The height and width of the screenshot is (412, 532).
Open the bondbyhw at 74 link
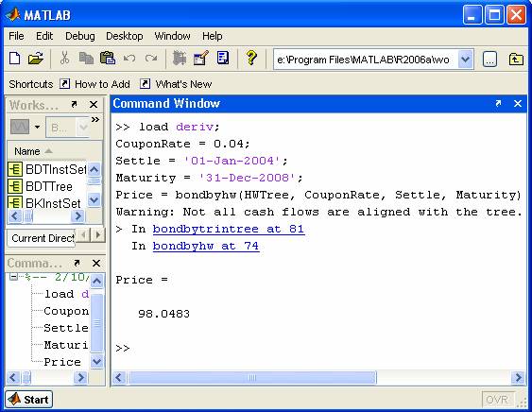click(206, 246)
